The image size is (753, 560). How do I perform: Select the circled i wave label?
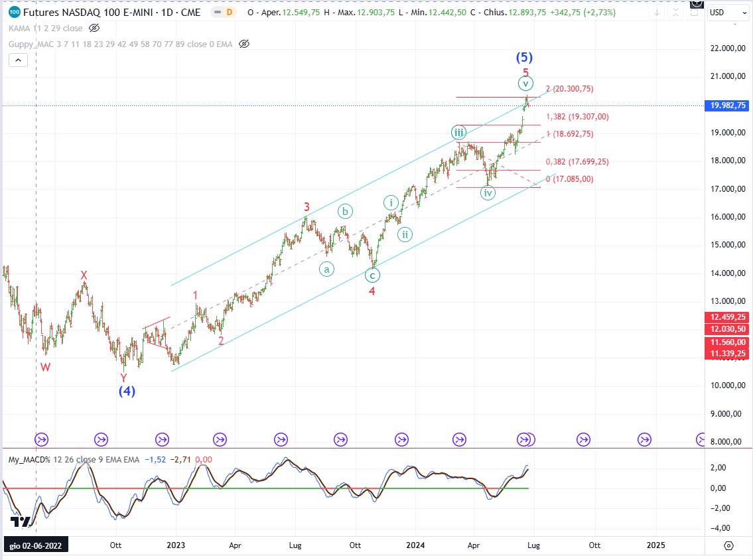tap(391, 203)
